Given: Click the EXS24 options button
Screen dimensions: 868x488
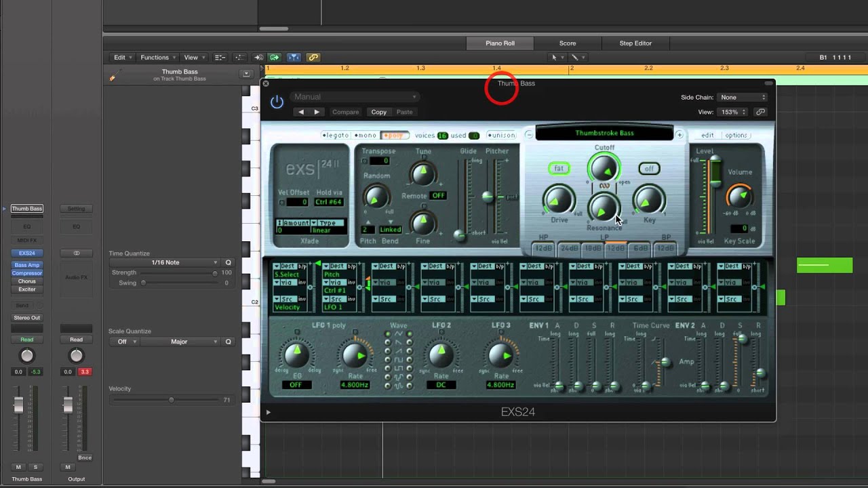Looking at the screenshot, I should (736, 135).
